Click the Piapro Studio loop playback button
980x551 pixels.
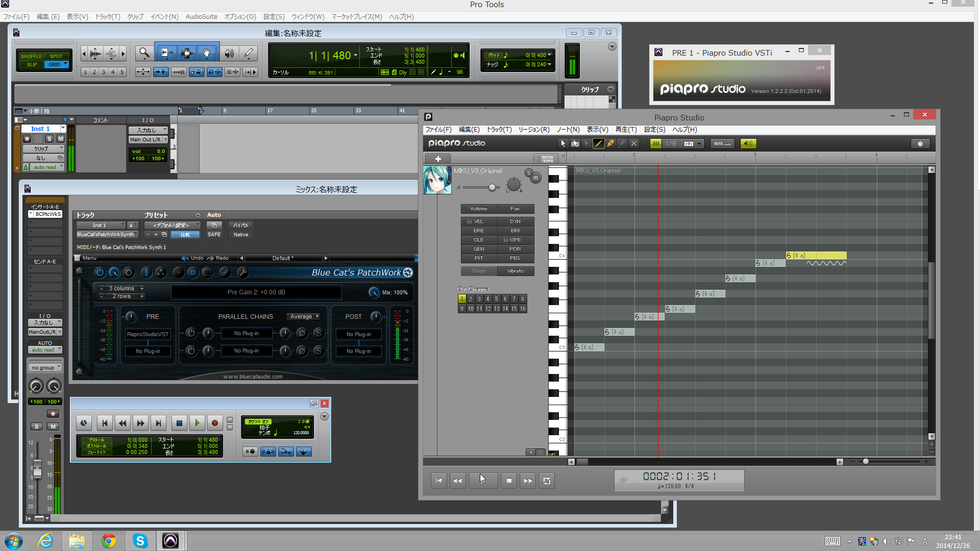pyautogui.click(x=547, y=481)
